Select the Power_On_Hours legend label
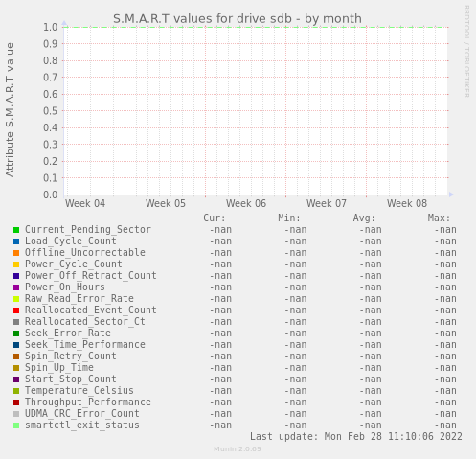This screenshot has height=459, width=476. point(65,287)
